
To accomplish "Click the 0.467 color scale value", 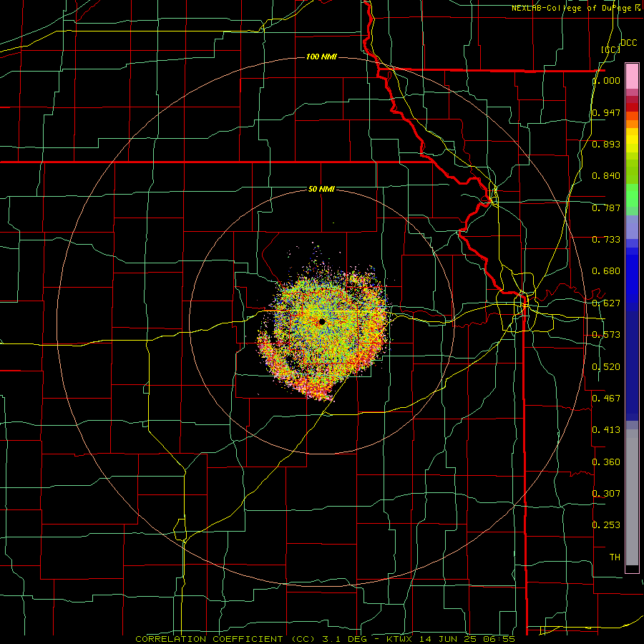I will coord(607,399).
